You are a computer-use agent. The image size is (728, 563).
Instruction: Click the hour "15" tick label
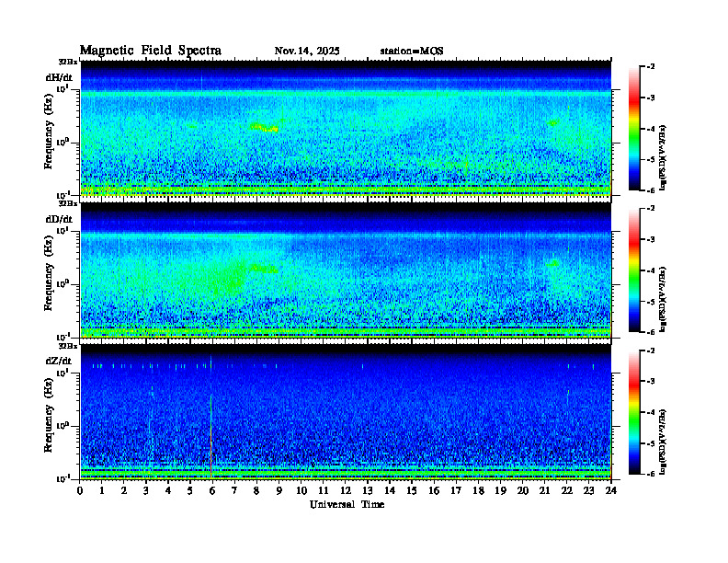[x=412, y=490]
